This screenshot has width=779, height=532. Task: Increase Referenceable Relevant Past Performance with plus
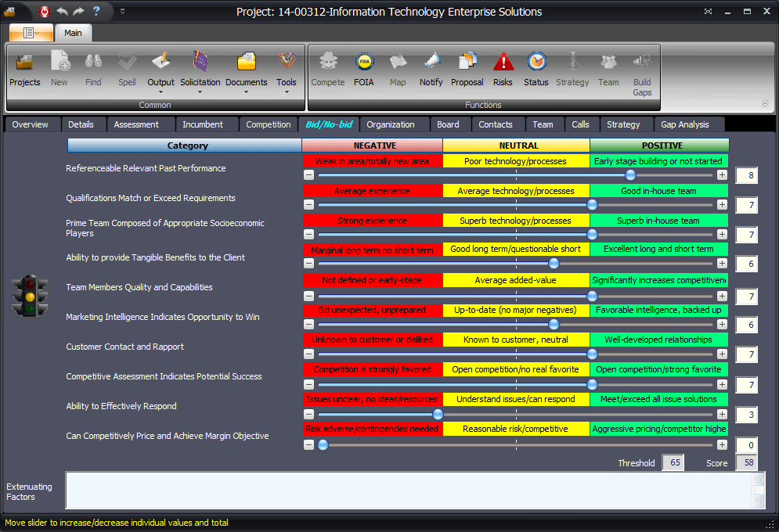(722, 175)
